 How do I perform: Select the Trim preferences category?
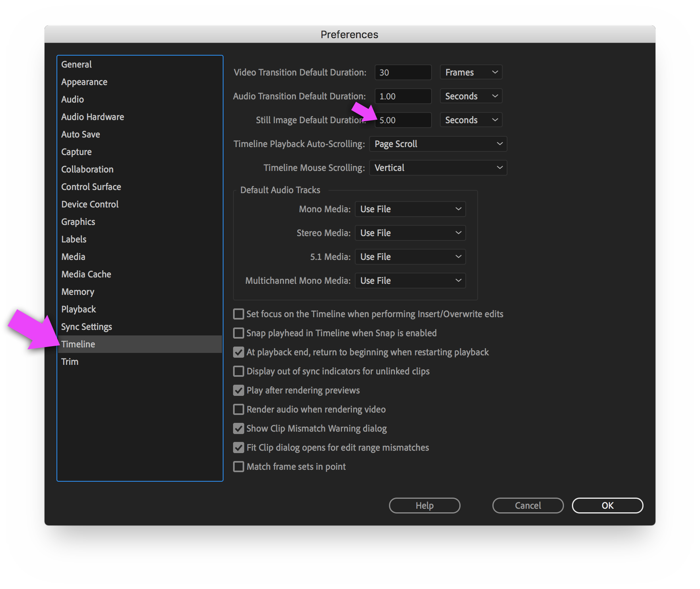tap(70, 362)
